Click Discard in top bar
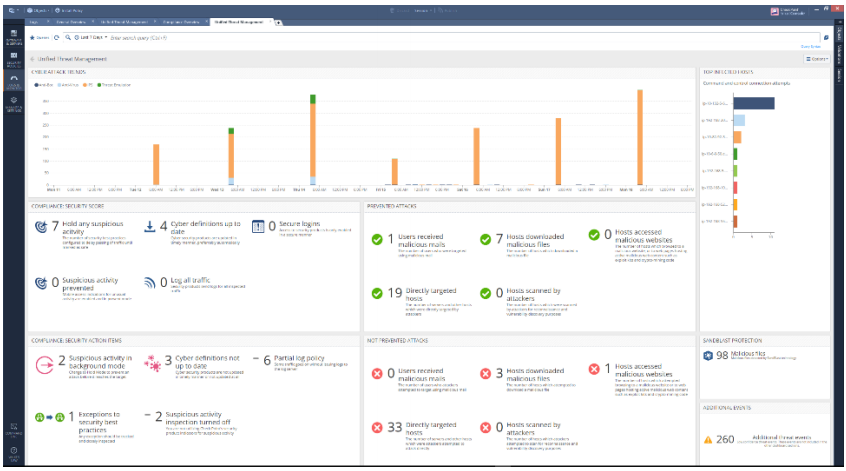846x471 pixels. (399, 11)
